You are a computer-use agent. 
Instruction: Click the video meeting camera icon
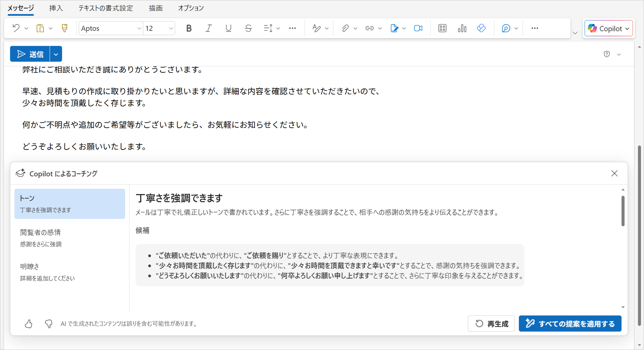point(418,28)
